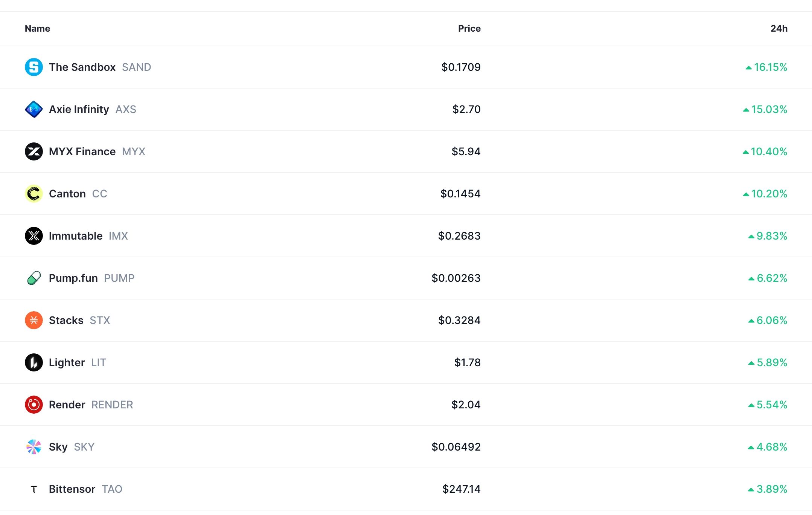812x515 pixels.
Task: Click the Render red logo icon
Action: [x=34, y=405]
